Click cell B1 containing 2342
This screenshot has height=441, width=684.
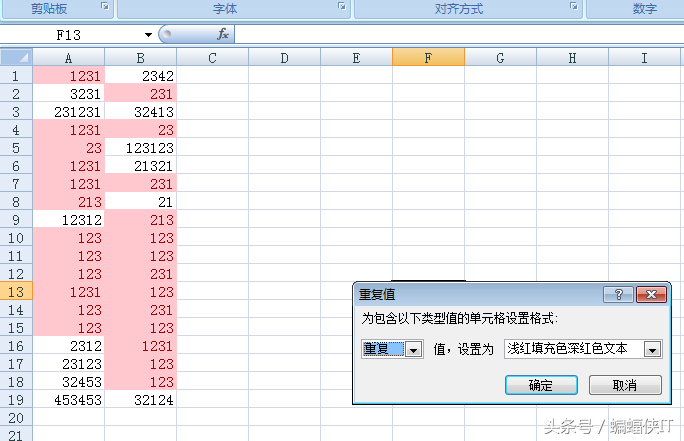tap(140, 75)
